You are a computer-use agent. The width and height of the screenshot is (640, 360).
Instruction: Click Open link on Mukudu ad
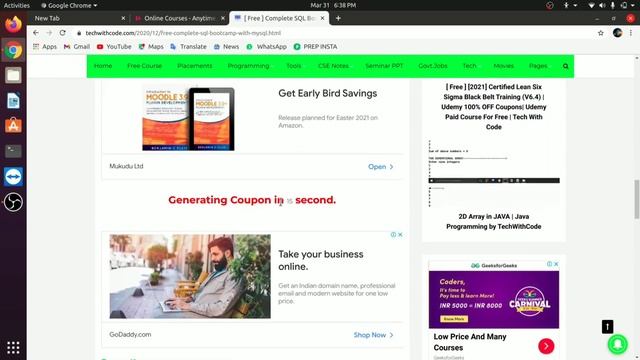pyautogui.click(x=380, y=167)
